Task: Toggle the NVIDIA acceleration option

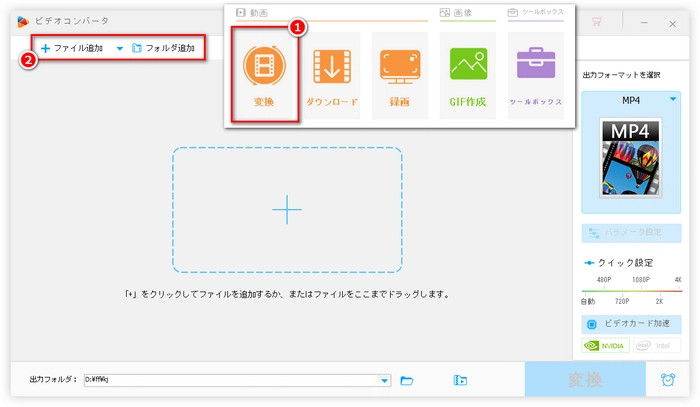Action: coord(604,346)
